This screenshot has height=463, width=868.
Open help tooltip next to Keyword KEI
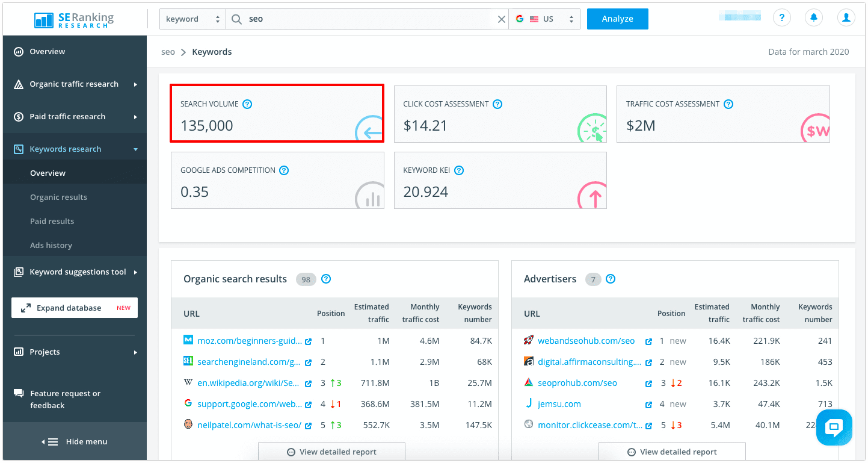click(x=459, y=170)
